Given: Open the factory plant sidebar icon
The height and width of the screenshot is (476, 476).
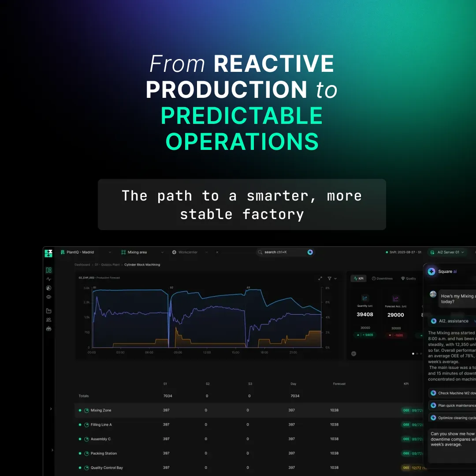Looking at the screenshot, I should click(48, 311).
